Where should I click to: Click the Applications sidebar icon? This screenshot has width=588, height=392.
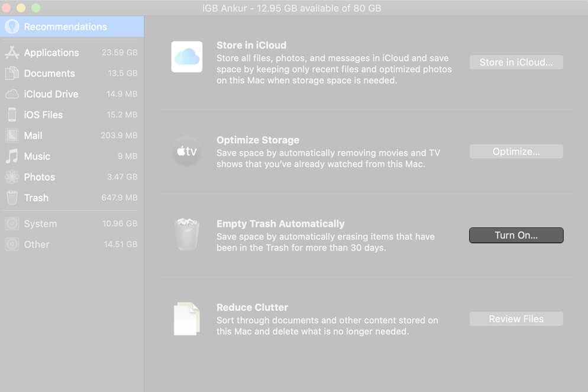coord(12,53)
